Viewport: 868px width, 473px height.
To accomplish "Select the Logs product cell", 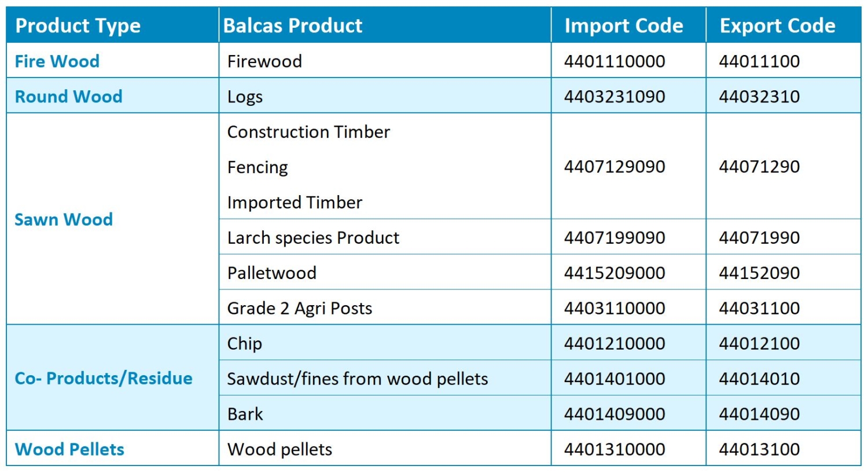I will pyautogui.click(x=245, y=97).
